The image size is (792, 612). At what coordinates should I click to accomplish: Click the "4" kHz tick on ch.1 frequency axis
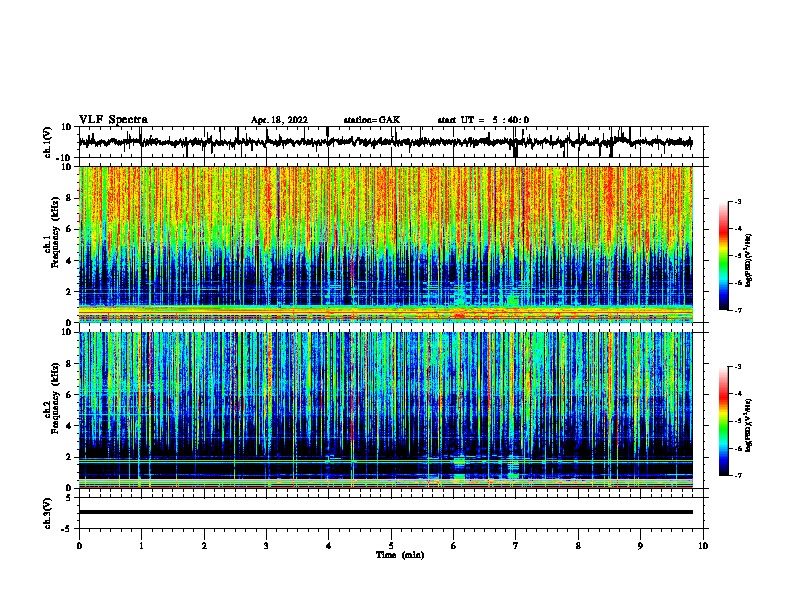[70, 261]
